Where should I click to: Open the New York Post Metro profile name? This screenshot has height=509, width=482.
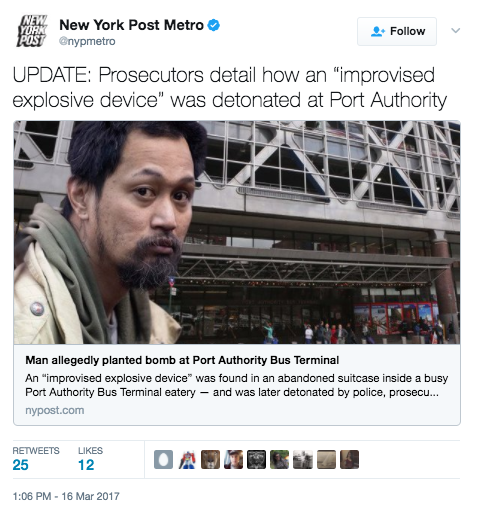click(x=131, y=25)
